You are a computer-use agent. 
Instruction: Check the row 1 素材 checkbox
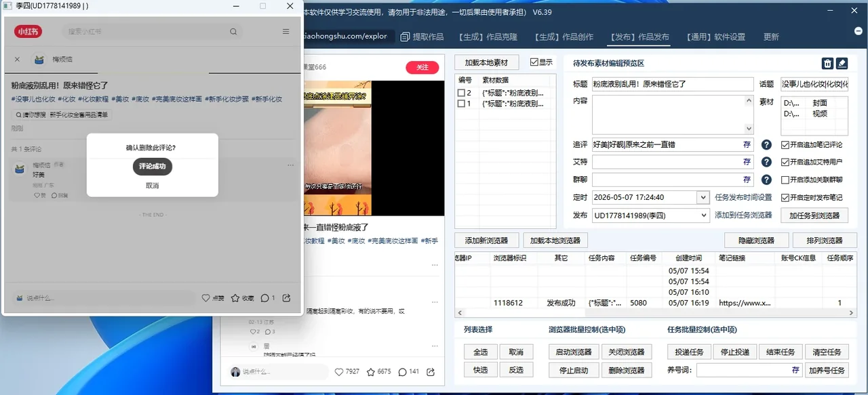point(461,104)
